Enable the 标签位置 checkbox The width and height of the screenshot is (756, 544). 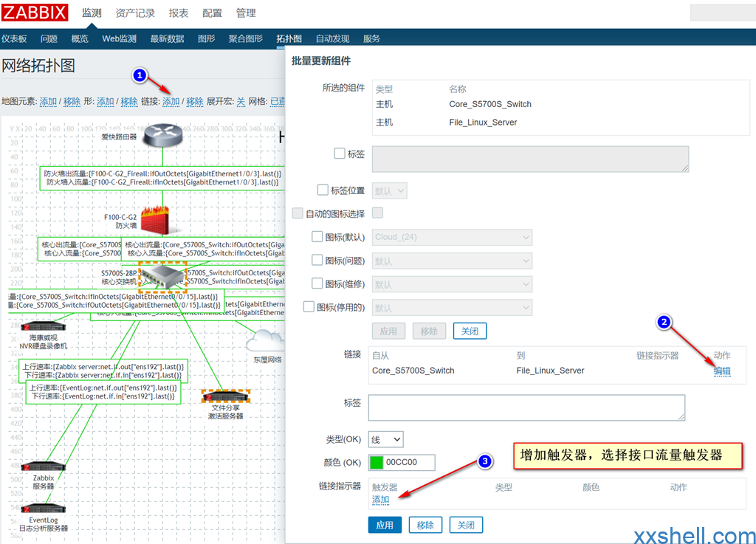323,190
